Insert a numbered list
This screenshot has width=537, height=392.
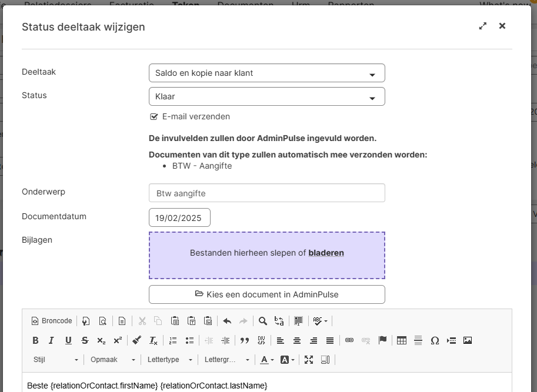173,340
